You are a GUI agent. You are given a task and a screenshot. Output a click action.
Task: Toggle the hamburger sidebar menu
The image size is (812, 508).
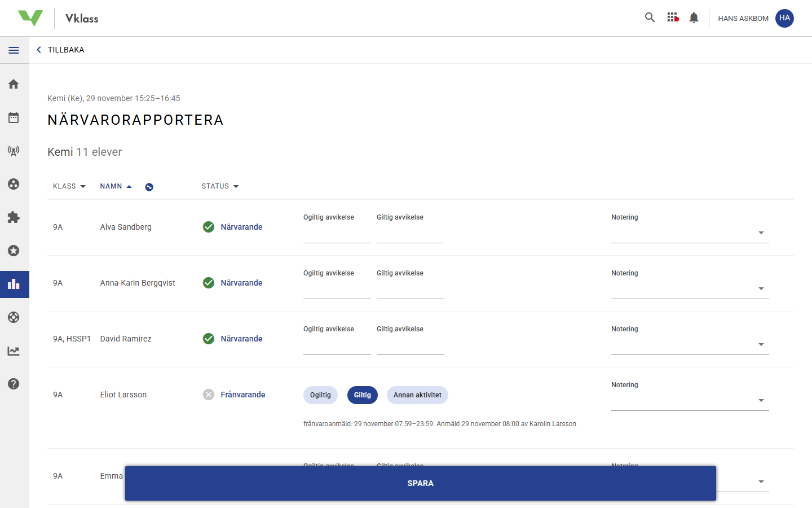coord(14,50)
